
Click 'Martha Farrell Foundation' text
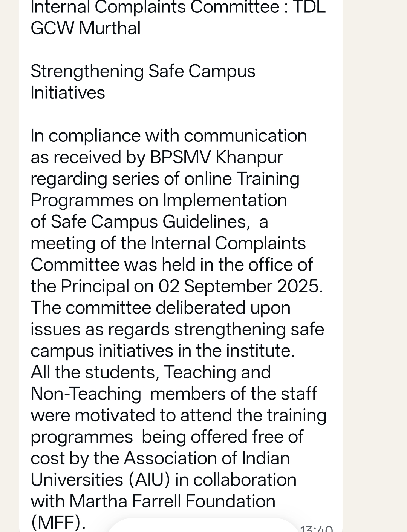172,501
